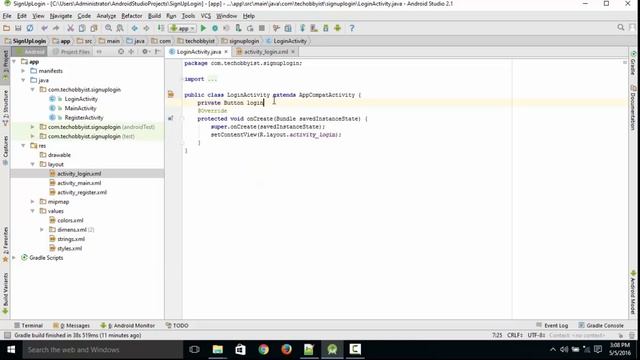Image resolution: width=640 pixels, height=360 pixels.
Task: Open the SDK Manager toolbar icon
Action: (x=326, y=28)
